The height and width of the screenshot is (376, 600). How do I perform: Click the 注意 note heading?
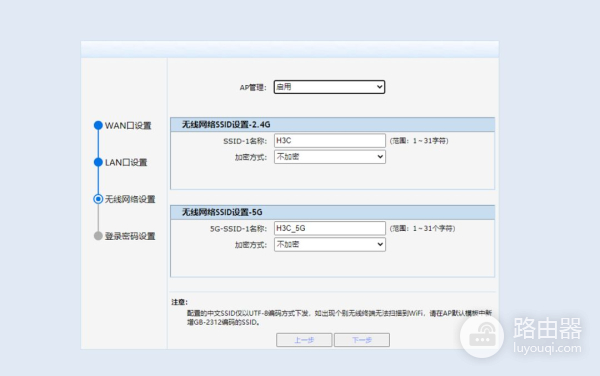click(179, 302)
